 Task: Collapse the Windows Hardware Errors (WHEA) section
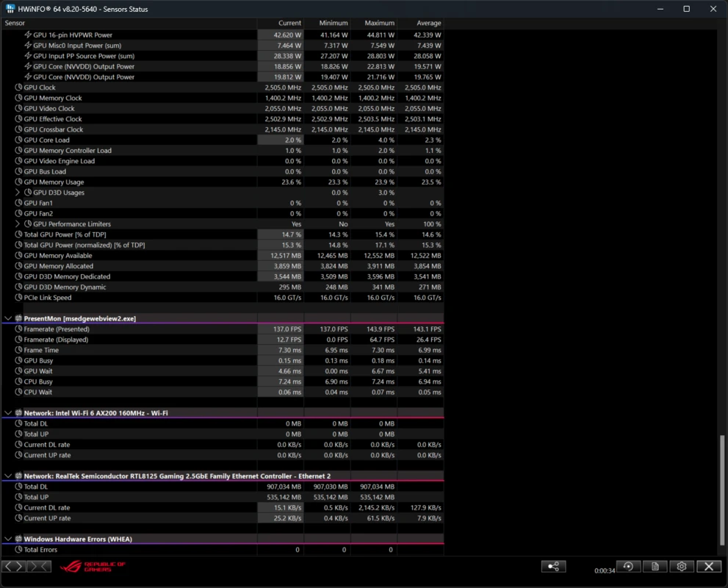pos(8,539)
